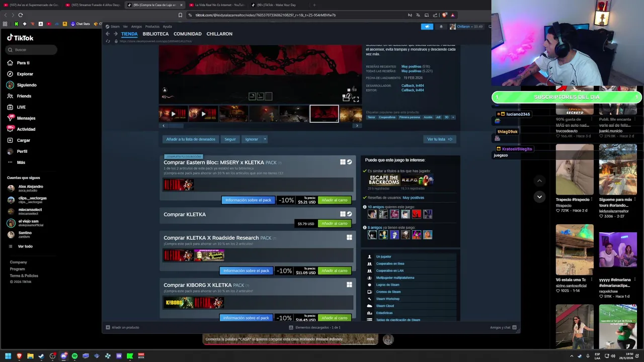Click the Ignorar button
Screen dimensions: 644x362
coord(252,139)
